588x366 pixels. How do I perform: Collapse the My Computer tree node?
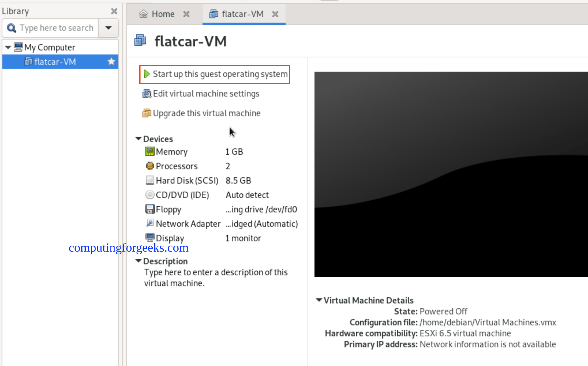click(x=8, y=47)
